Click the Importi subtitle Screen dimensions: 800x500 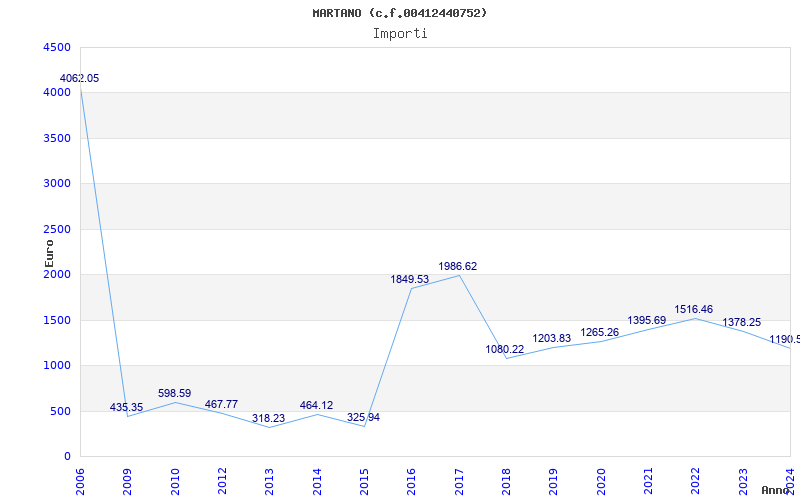[400, 34]
